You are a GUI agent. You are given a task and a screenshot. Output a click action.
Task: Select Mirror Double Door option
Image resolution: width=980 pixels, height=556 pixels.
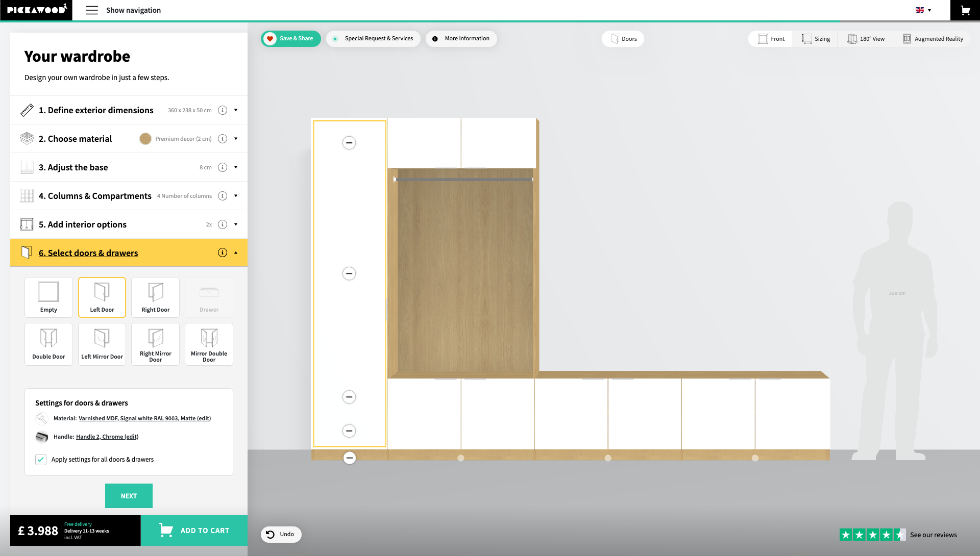(x=209, y=344)
